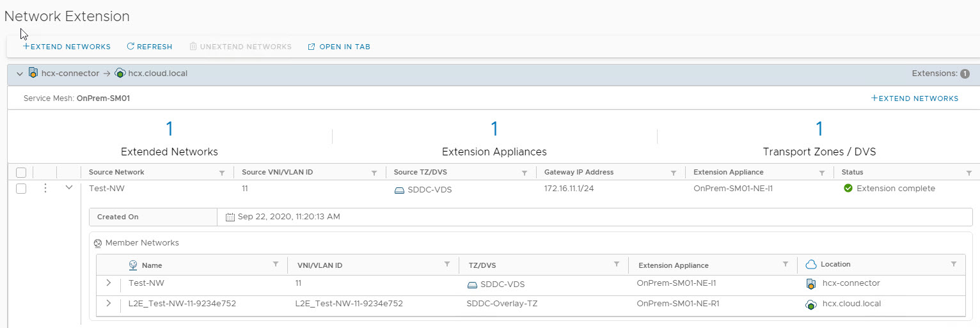This screenshot has width=980, height=328.
Task: Select the Test-NW row checkbox
Action: pyautogui.click(x=21, y=189)
